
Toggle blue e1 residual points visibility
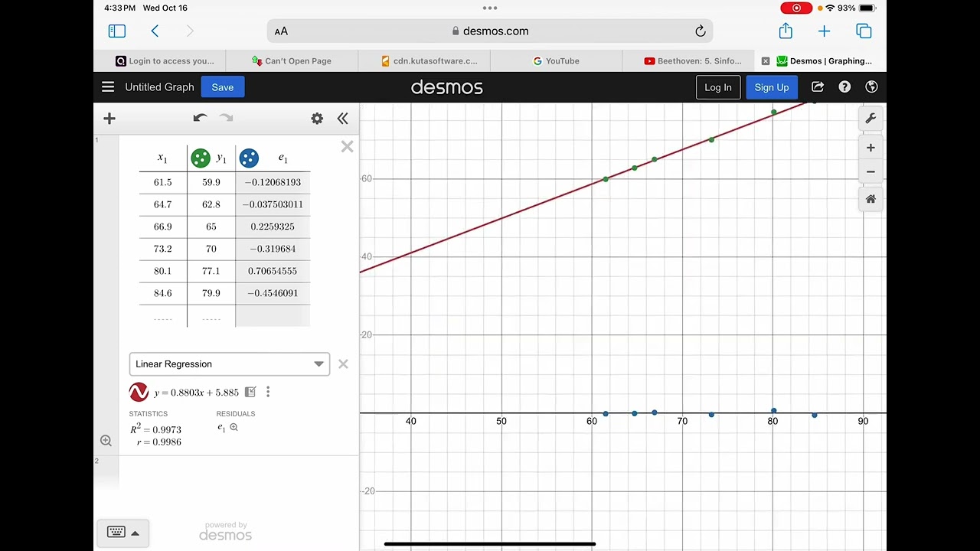249,158
